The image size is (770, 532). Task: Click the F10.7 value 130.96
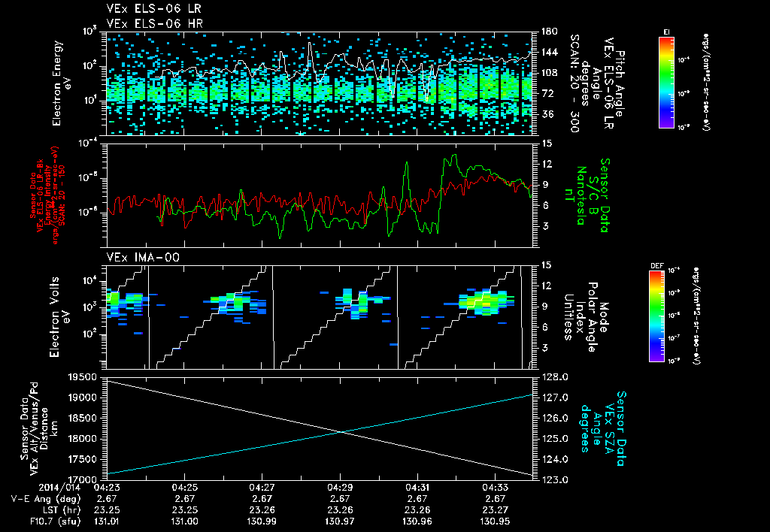[417, 521]
